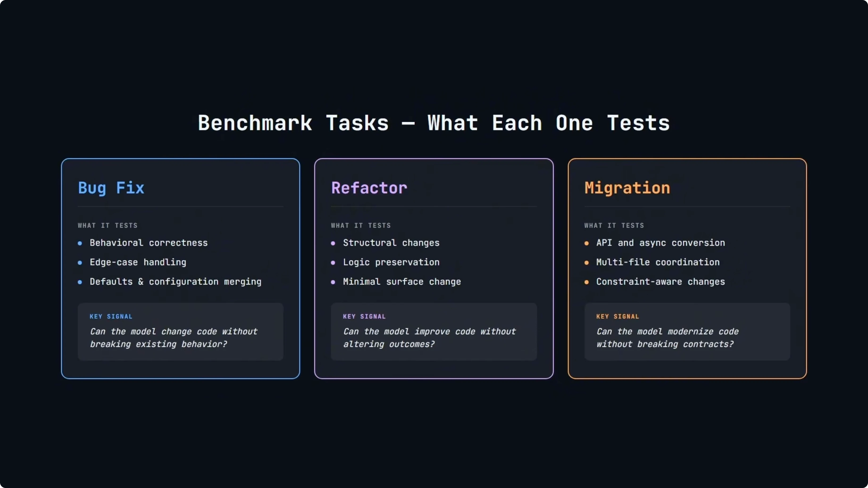The image size is (868, 488).
Task: Click the bullet beside Defaults & configuration merging
Action: click(80, 282)
